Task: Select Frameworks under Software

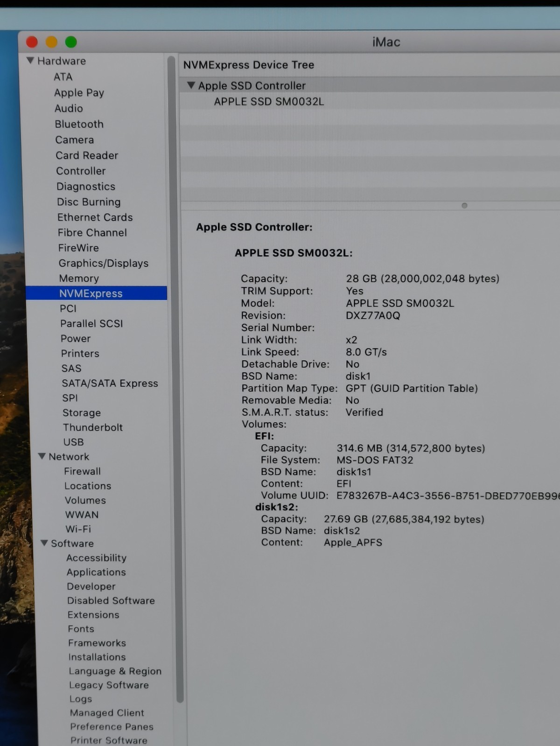Action: coord(97,643)
